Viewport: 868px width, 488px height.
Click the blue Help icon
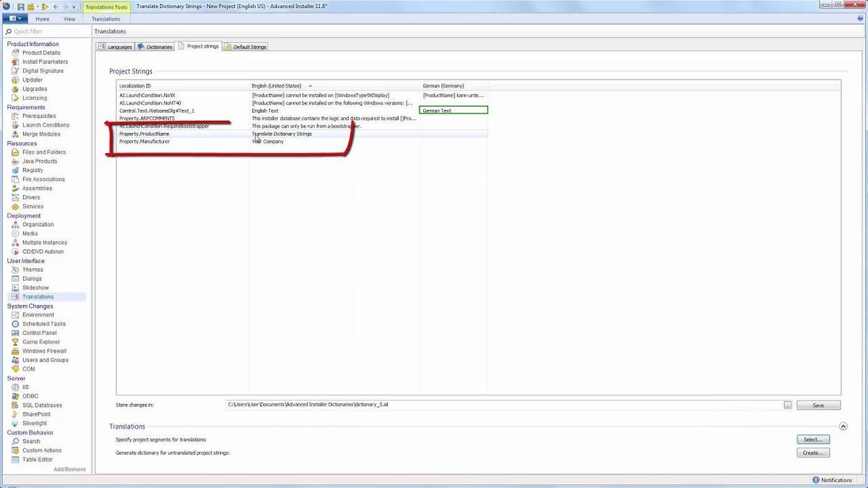pyautogui.click(x=861, y=19)
